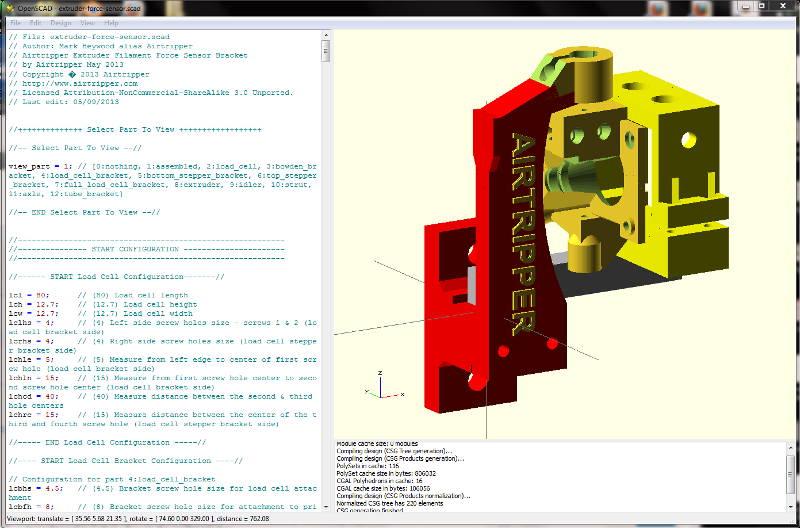The image size is (800, 528).
Task: Click the "lcl = 80;" load cell length line
Action: [98, 295]
